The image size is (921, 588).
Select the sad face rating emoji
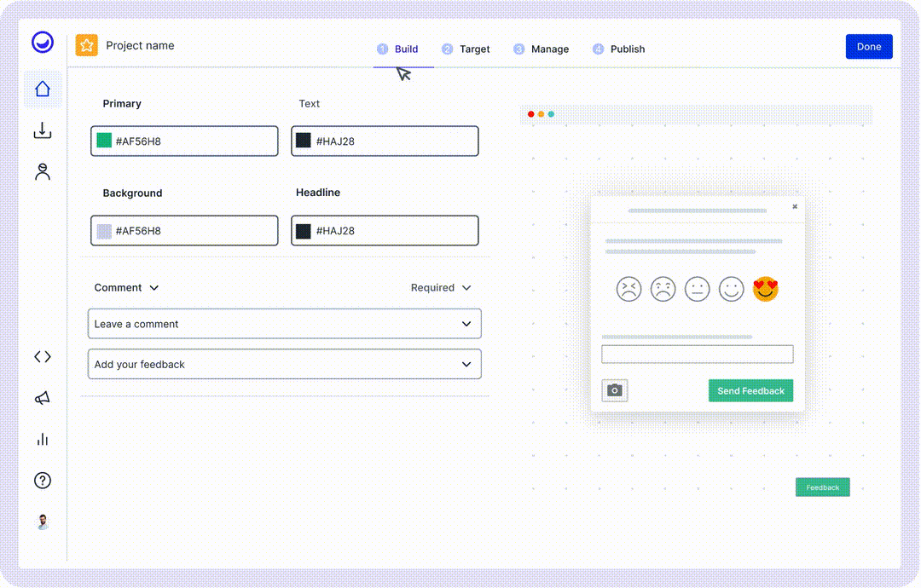point(663,289)
